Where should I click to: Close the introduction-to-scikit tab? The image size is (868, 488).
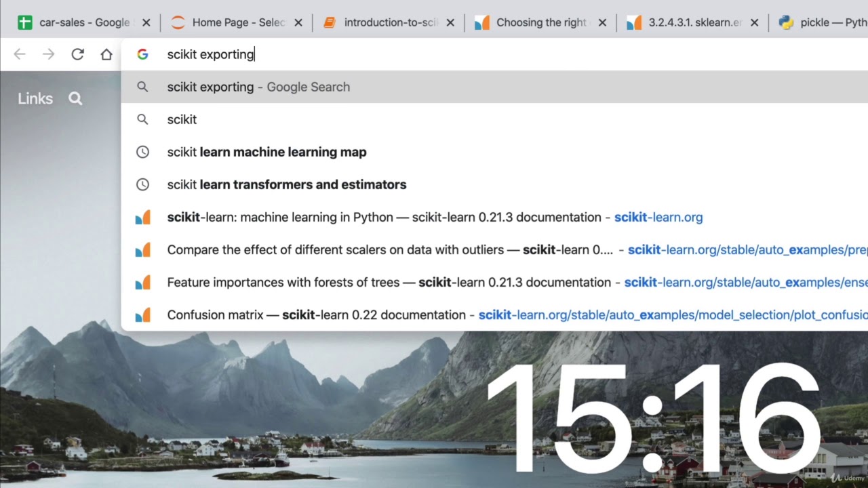tap(450, 22)
